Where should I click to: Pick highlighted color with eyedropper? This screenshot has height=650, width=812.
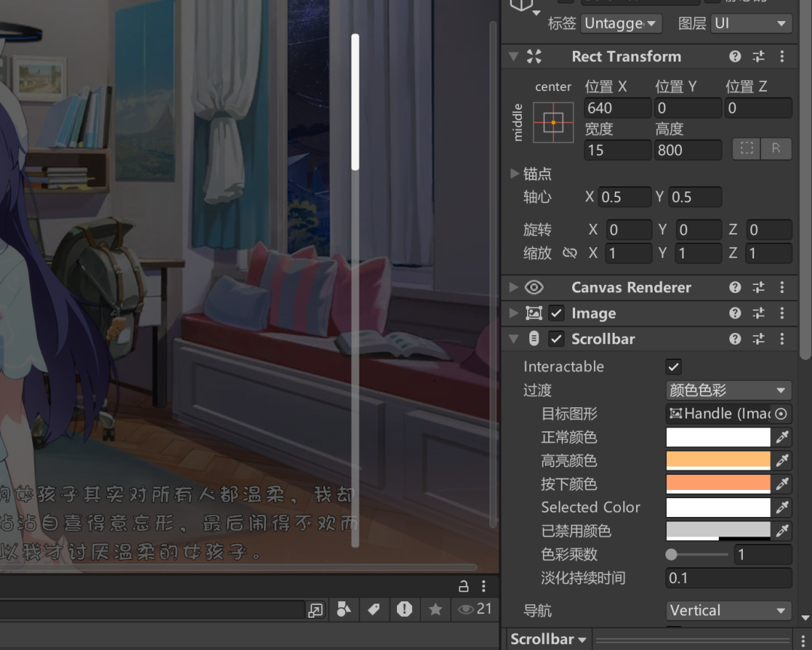tap(782, 460)
